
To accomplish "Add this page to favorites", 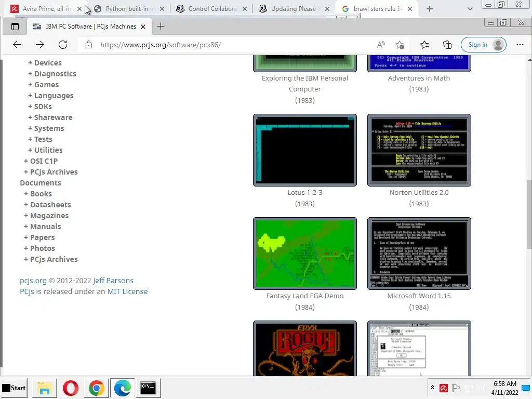I will (400, 45).
